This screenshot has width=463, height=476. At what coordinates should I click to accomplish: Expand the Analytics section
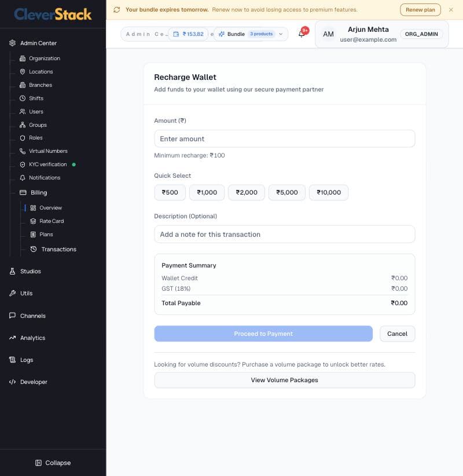pos(32,338)
